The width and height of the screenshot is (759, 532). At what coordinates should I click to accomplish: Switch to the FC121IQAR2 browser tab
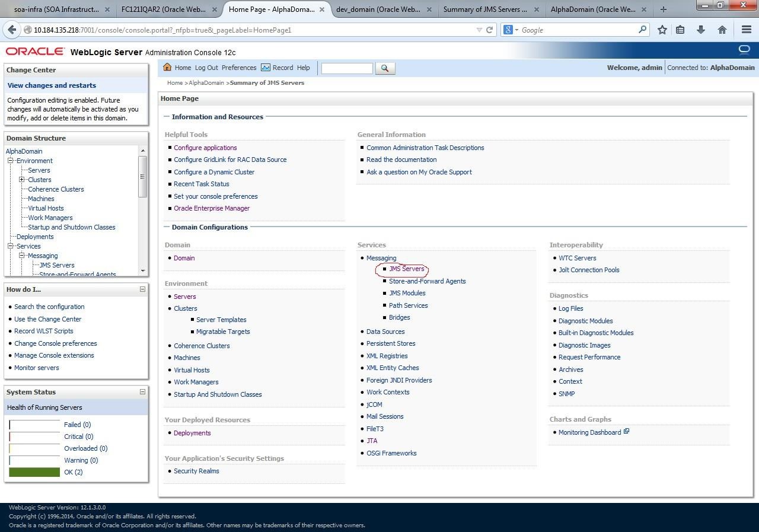click(162, 9)
